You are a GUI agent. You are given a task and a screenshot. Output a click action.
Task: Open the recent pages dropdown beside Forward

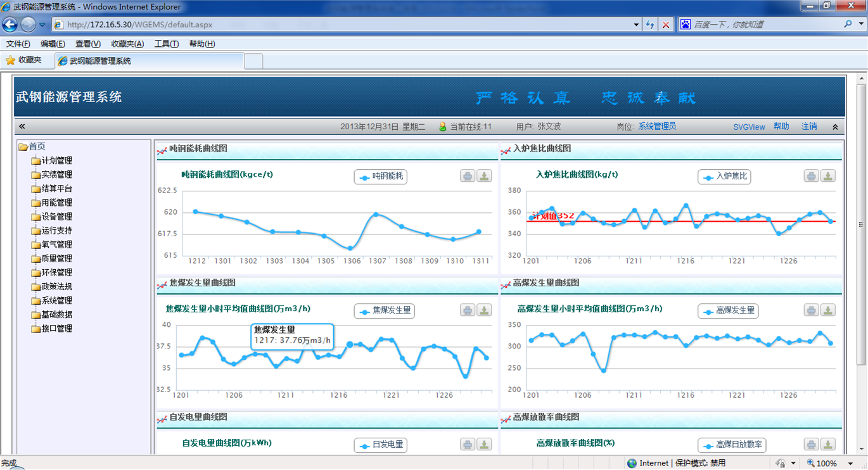42,25
